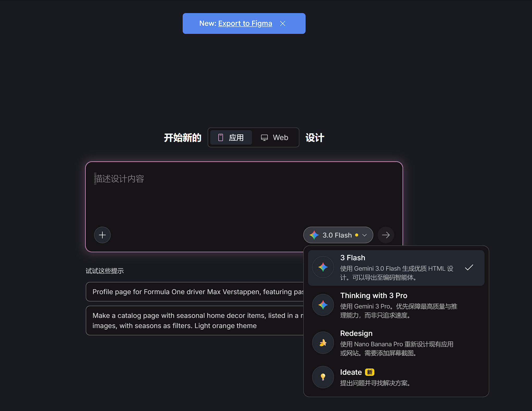
Task: Switch design type to 应用 (App)
Action: tap(231, 137)
